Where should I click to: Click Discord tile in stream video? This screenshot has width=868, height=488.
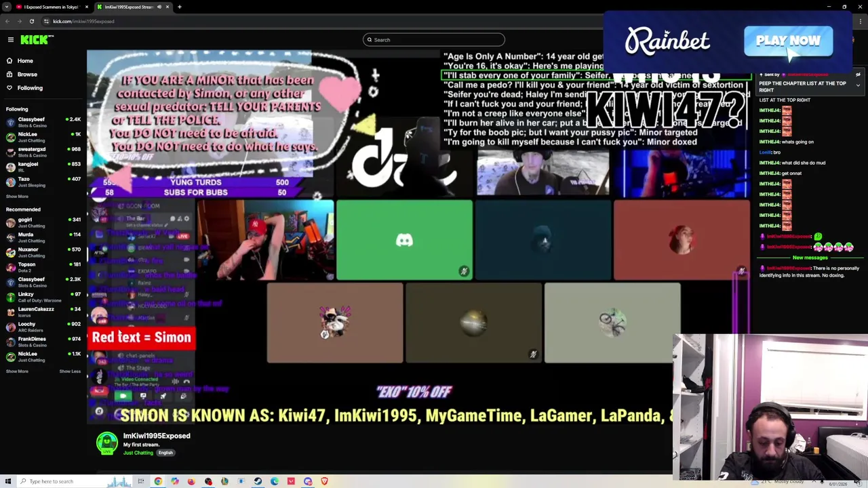(404, 240)
